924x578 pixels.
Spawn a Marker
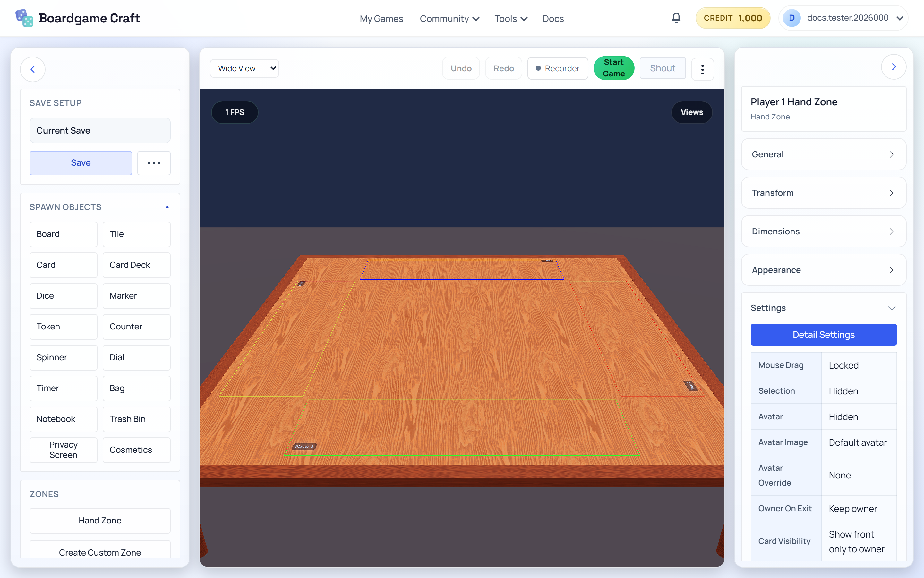[x=136, y=296]
